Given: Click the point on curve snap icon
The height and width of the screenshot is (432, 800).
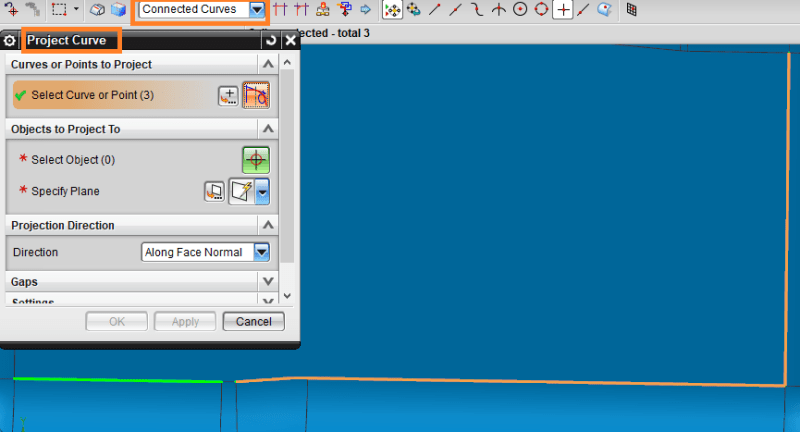Looking at the screenshot, I should (583, 9).
